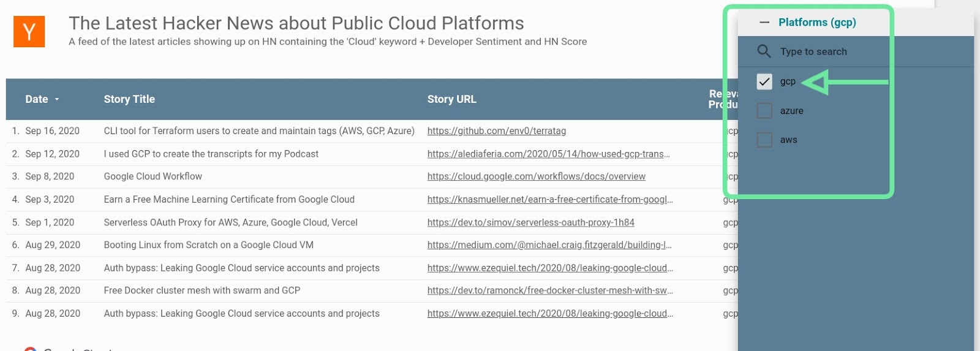Open the github.com/env0/terratag link

point(497,131)
